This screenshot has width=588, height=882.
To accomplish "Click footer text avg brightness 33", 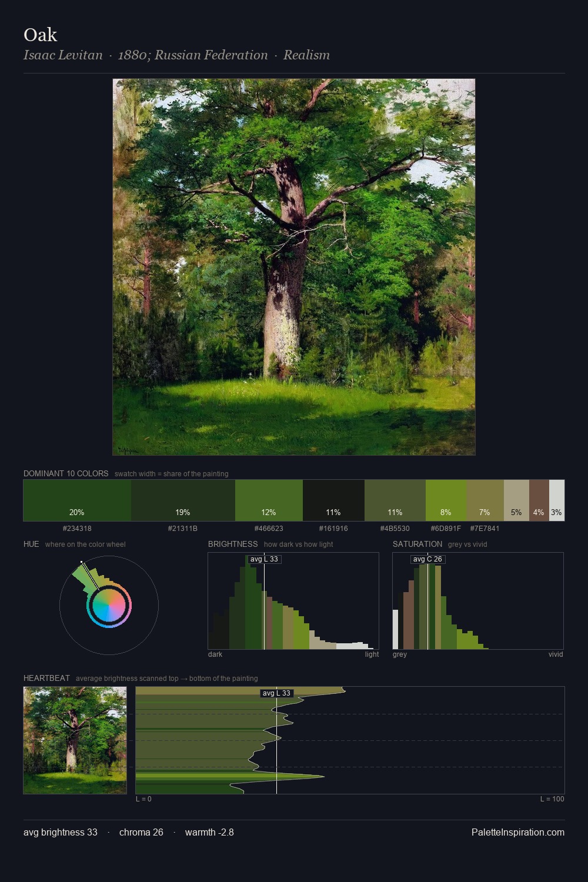I will pyautogui.click(x=61, y=833).
